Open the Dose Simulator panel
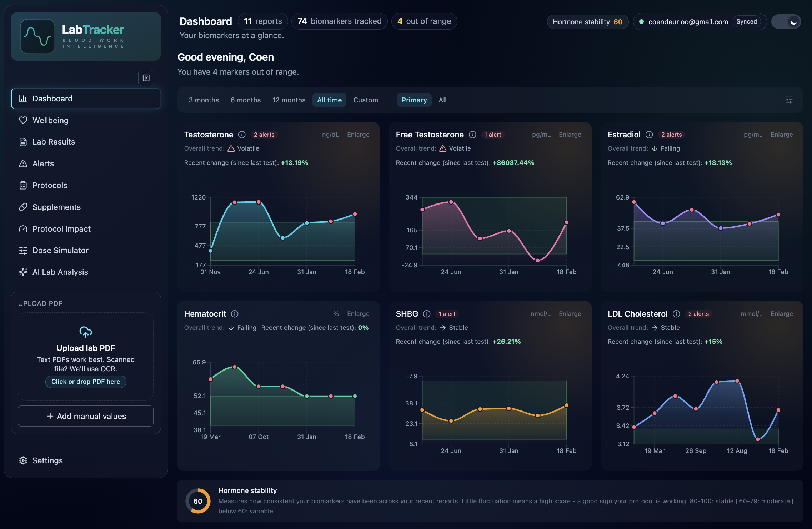The image size is (812, 529). (x=60, y=250)
